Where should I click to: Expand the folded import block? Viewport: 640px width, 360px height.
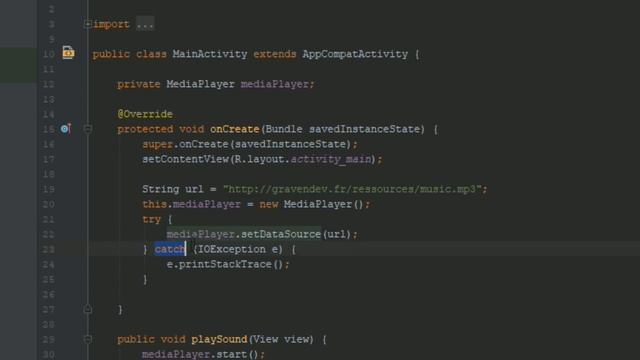(x=88, y=24)
